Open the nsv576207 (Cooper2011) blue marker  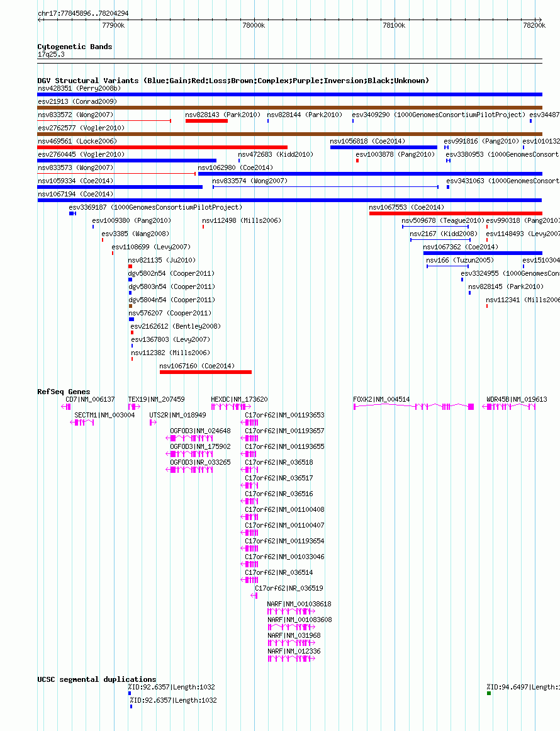coord(132,319)
